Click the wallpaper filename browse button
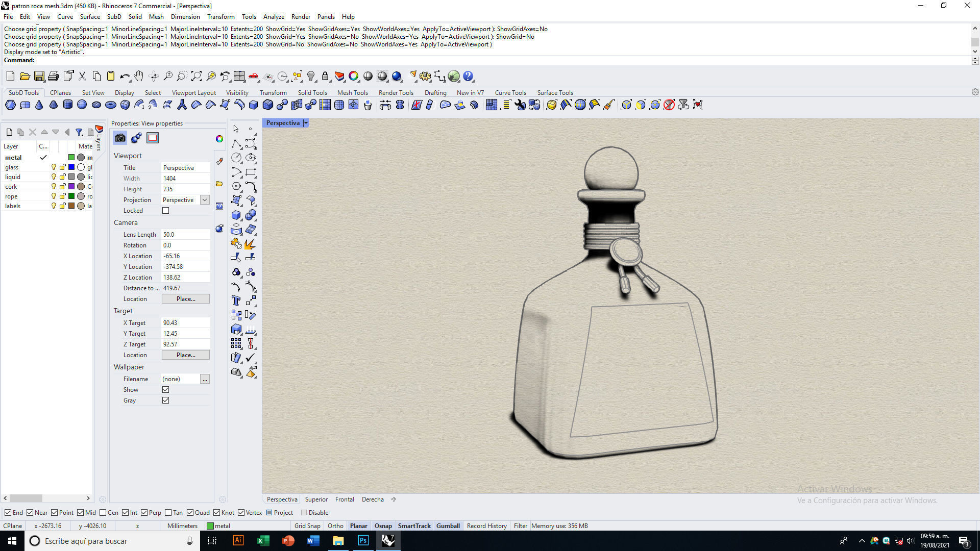 pos(205,379)
